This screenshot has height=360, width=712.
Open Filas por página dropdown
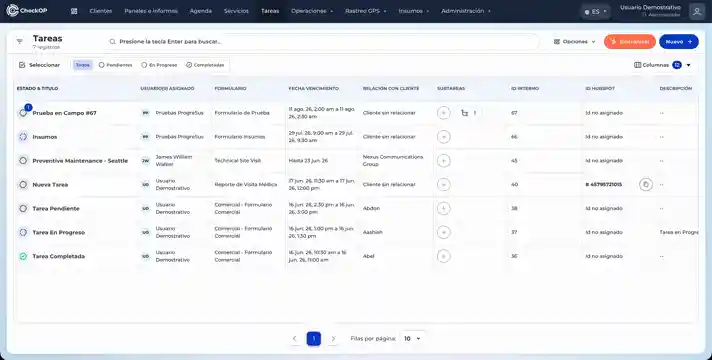[412, 339]
